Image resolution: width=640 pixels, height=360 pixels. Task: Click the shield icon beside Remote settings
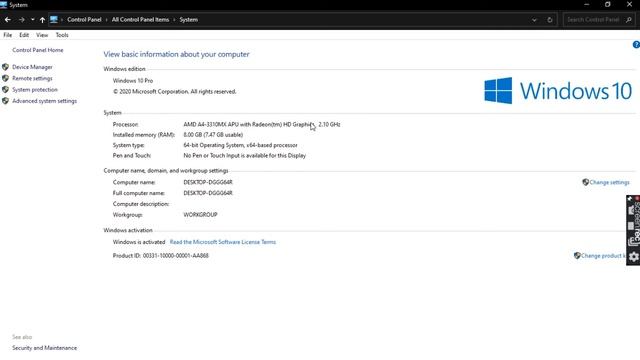click(5, 78)
